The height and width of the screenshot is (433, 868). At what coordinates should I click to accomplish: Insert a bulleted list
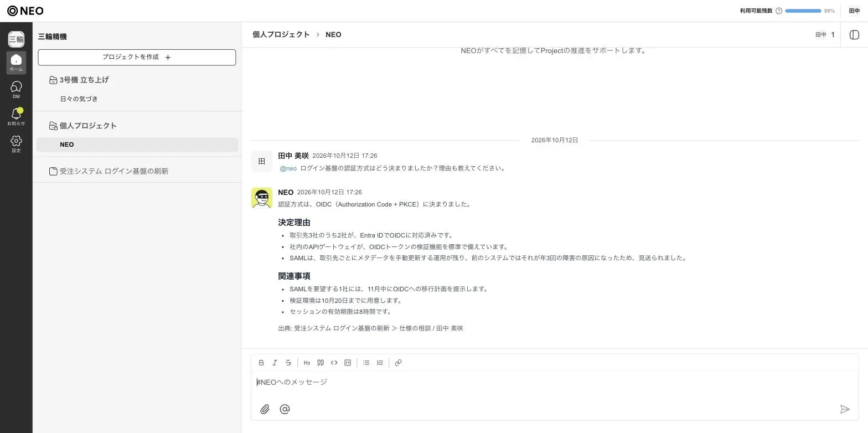pos(366,363)
